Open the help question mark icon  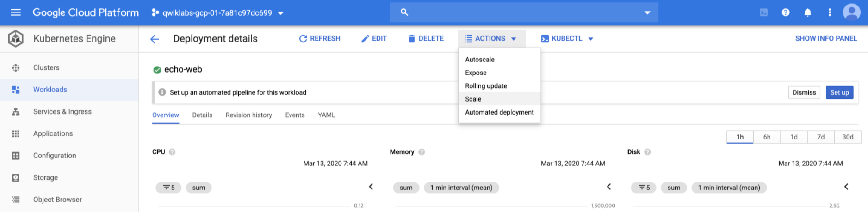[x=786, y=12]
